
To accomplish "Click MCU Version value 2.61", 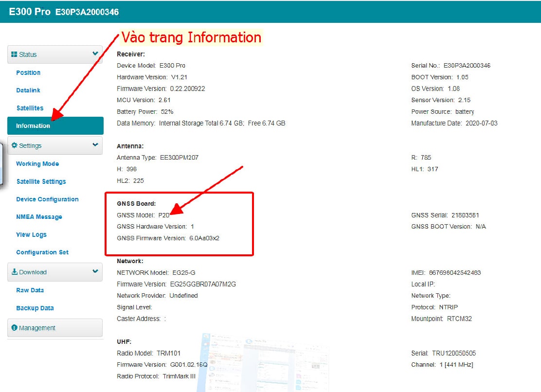I will (164, 100).
